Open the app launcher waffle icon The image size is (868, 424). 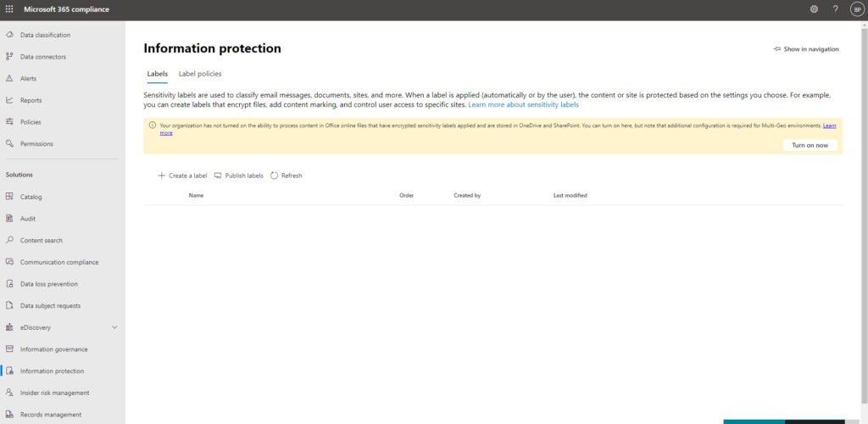point(9,9)
